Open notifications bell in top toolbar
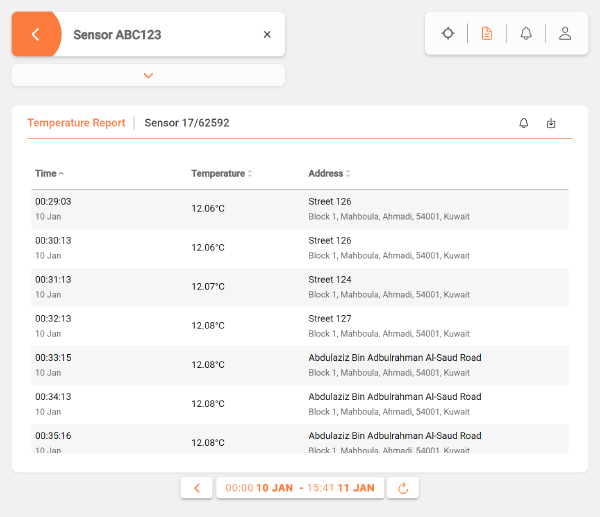The width and height of the screenshot is (600, 517). click(x=526, y=33)
